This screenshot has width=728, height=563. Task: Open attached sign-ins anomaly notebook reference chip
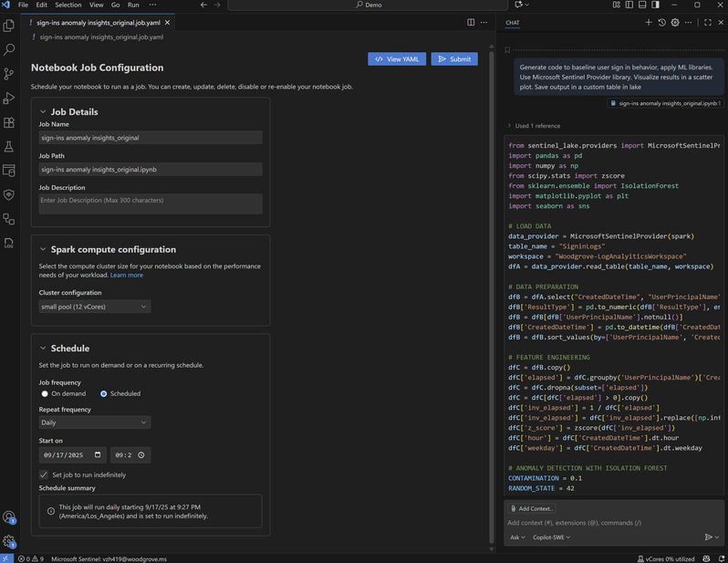(x=665, y=103)
